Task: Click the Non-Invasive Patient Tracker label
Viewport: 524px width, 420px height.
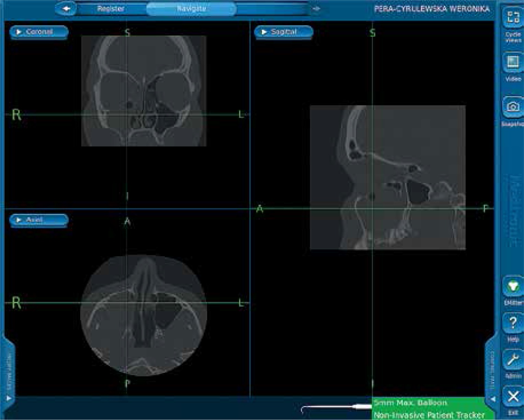Action: (x=429, y=415)
